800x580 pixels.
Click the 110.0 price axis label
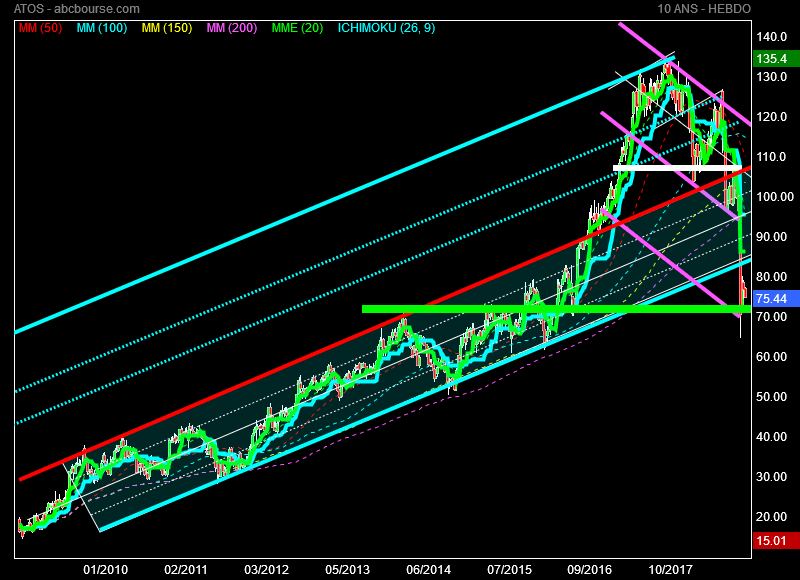click(771, 157)
